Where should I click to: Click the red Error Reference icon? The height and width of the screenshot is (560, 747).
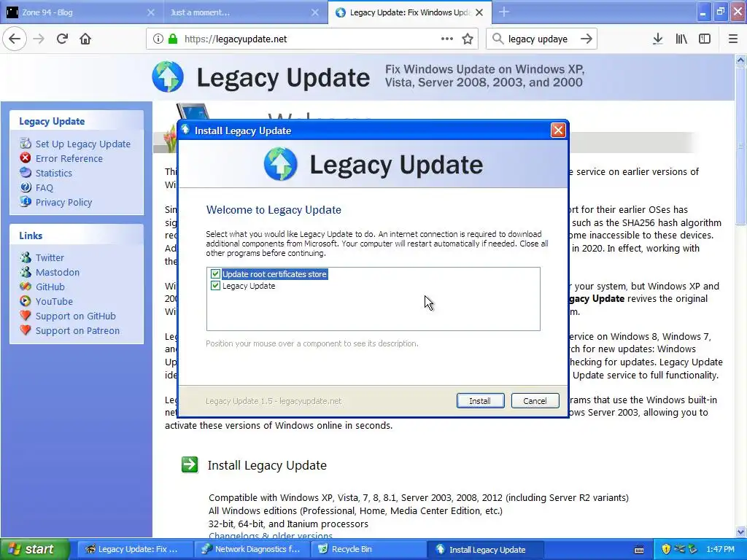tap(26, 157)
